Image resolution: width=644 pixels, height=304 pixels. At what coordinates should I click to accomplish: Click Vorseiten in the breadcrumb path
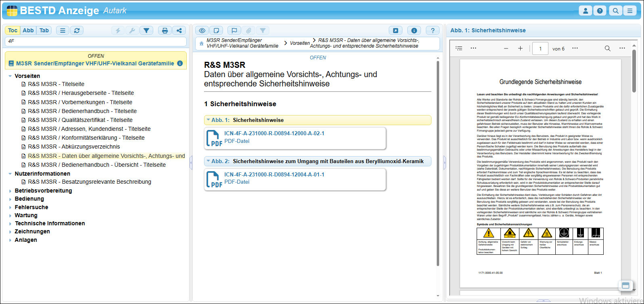300,43
